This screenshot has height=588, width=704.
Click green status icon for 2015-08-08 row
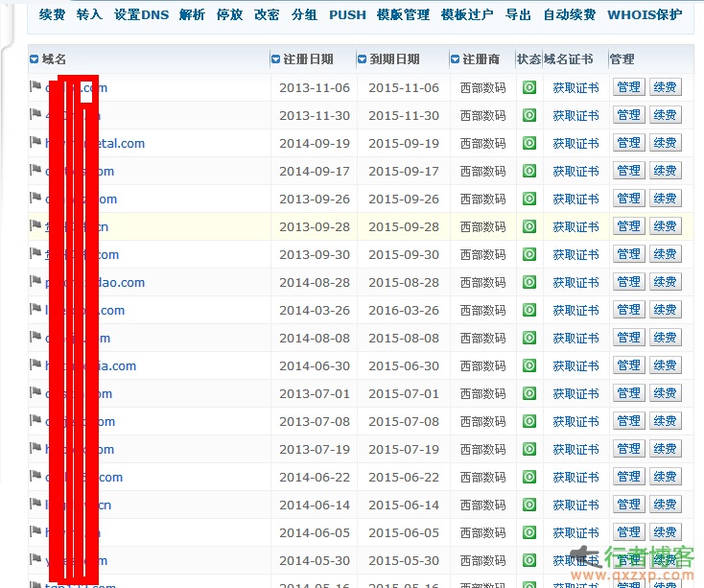[529, 338]
